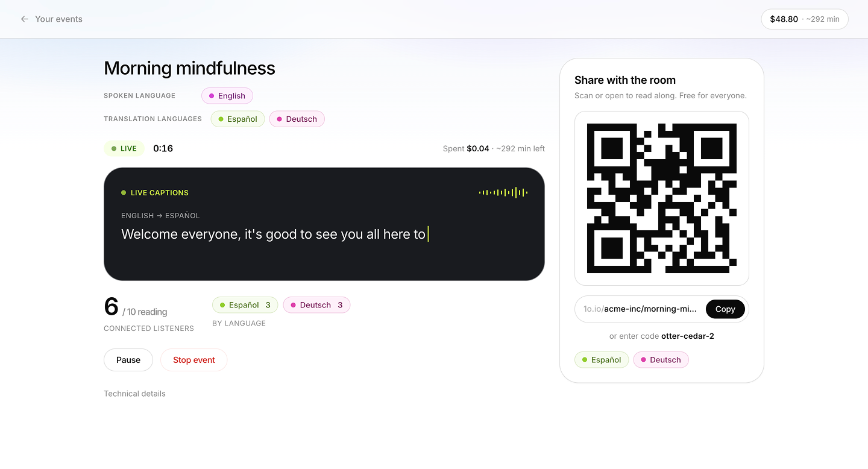Pause the live event

tap(128, 360)
